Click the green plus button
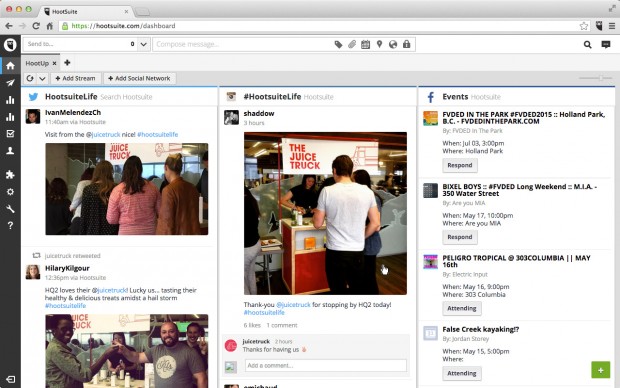 pos(601,370)
